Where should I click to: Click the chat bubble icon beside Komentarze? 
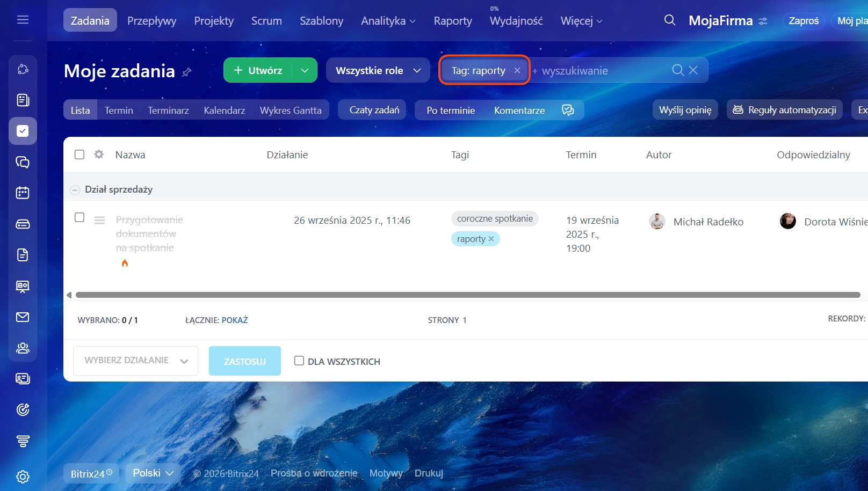[568, 110]
